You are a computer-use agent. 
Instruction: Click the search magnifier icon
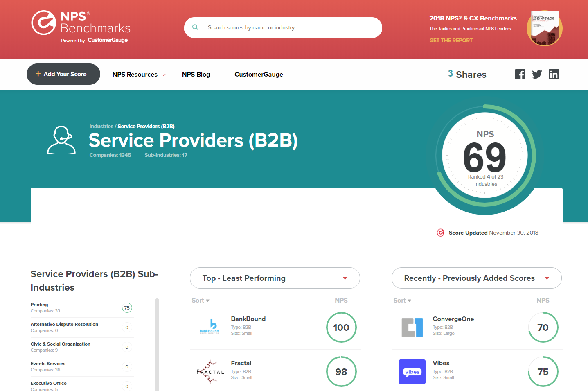click(196, 27)
